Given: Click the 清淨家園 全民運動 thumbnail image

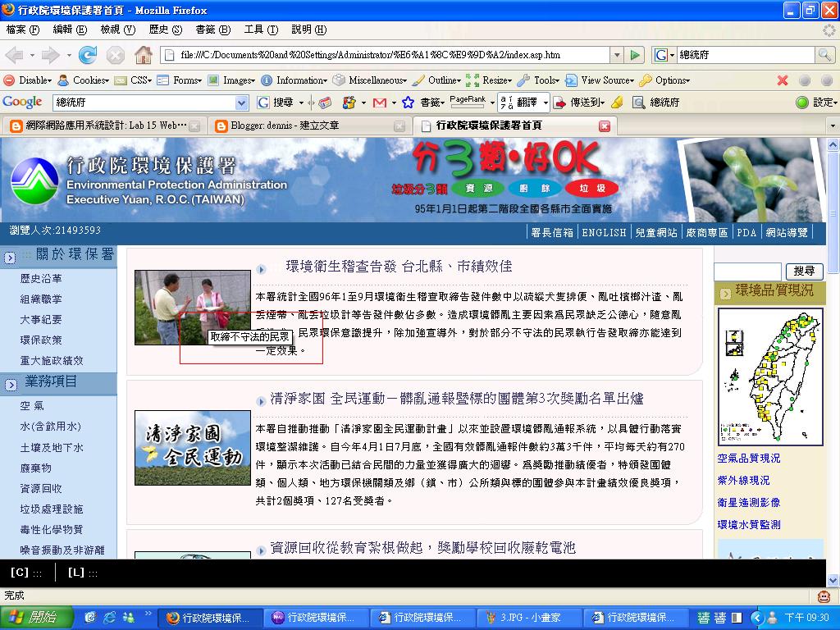Looking at the screenshot, I should point(192,448).
